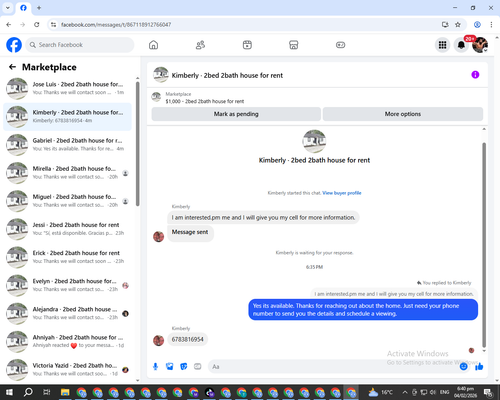Open Erick conversation
Image resolution: width=500 pixels, height=400 pixels.
tap(67, 257)
